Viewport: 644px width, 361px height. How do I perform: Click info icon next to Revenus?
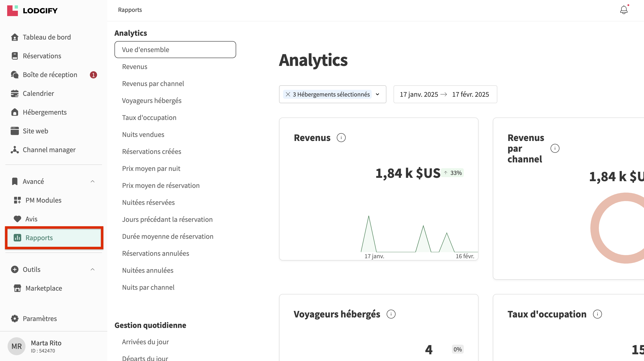tap(341, 138)
